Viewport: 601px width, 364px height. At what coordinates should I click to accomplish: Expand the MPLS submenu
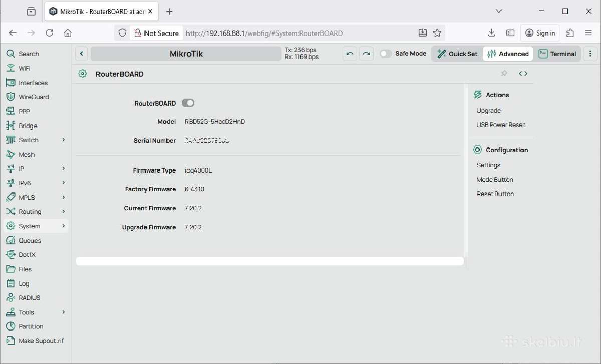(x=64, y=198)
